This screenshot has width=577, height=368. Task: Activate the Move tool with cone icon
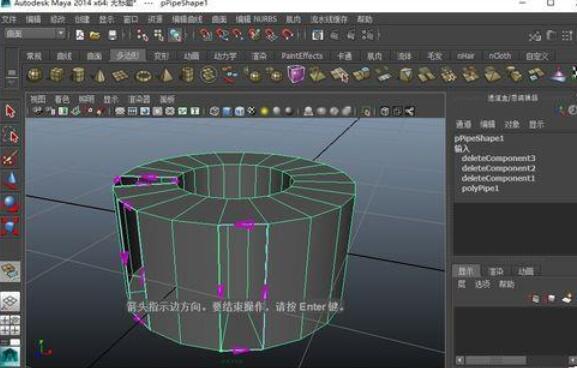pos(11,180)
